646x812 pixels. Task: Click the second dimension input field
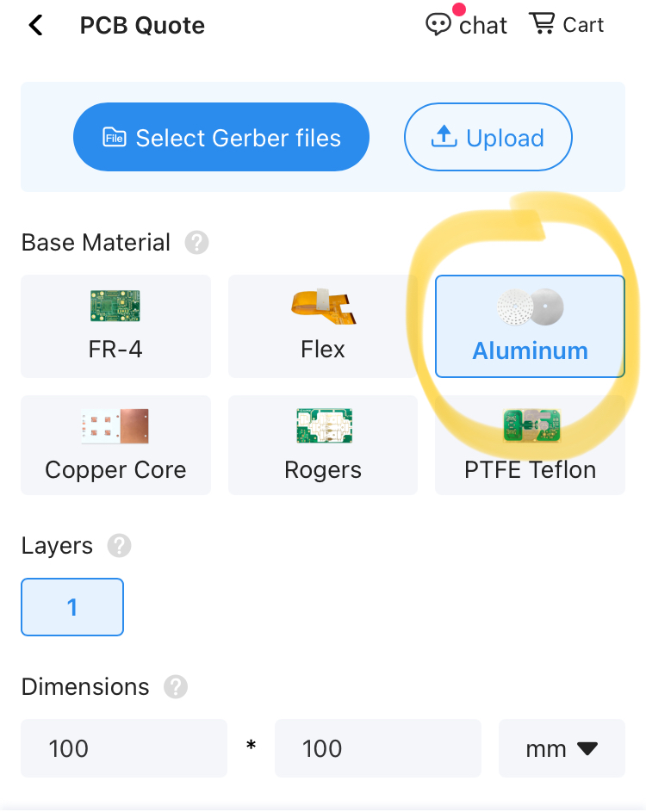point(377,748)
